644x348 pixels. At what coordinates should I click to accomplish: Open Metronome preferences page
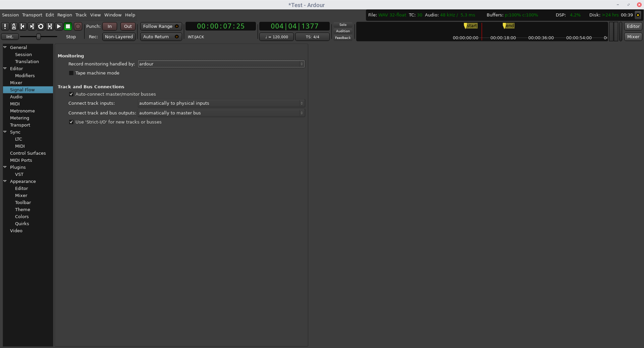click(x=22, y=111)
